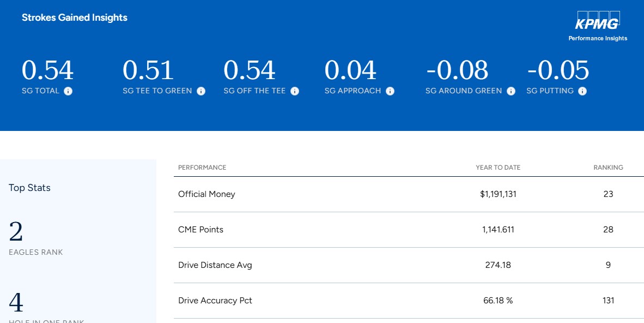Image resolution: width=644 pixels, height=323 pixels.
Task: Click Drive Accuracy ranking 131
Action: point(608,301)
